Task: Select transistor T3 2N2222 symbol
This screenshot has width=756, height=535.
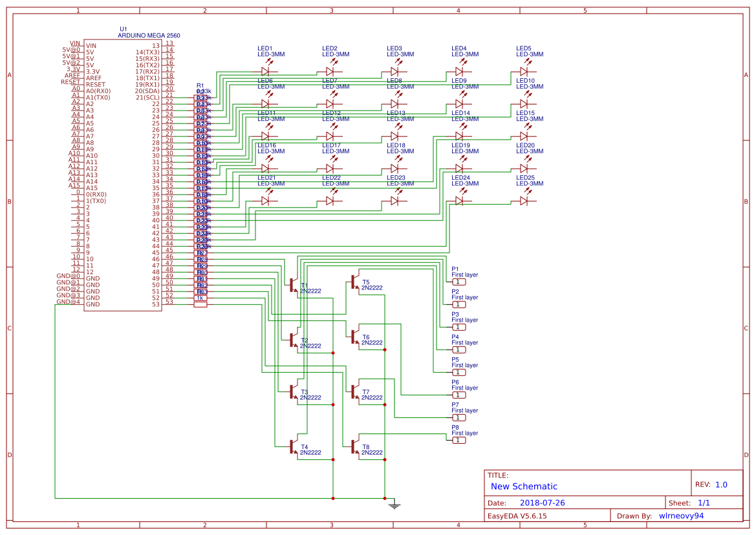Action: click(x=294, y=392)
